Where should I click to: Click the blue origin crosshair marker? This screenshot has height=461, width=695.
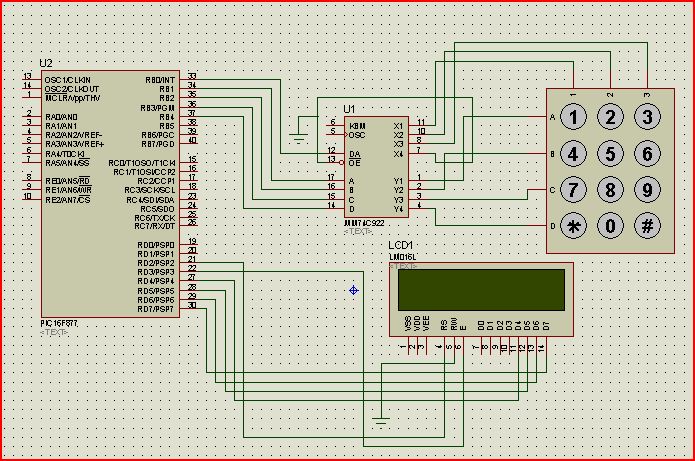[x=353, y=290]
